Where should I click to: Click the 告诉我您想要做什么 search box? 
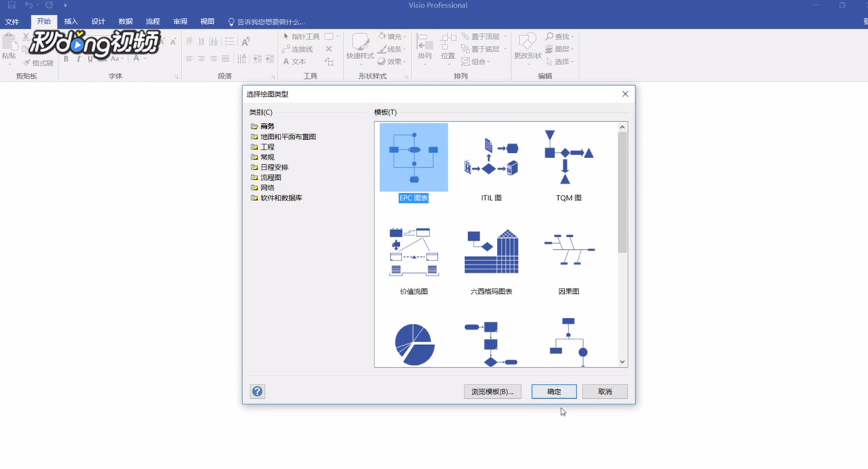(x=267, y=22)
